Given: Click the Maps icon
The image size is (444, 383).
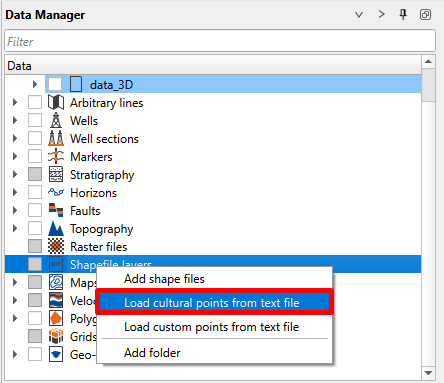Looking at the screenshot, I should pos(56,282).
